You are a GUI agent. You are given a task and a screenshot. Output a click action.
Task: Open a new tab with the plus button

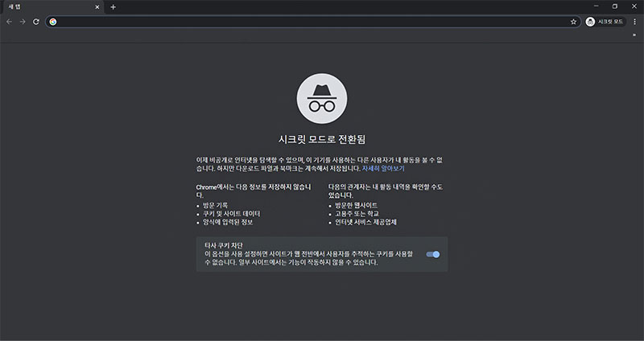click(113, 7)
